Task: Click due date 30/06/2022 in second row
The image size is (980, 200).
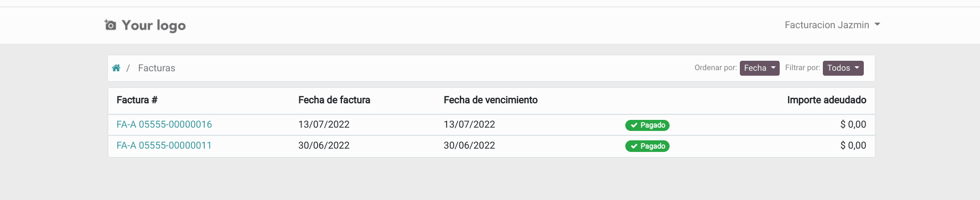Action: [x=469, y=145]
